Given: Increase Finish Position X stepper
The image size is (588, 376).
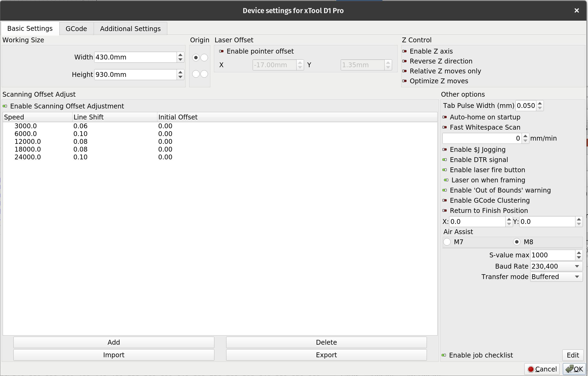Looking at the screenshot, I should (509, 219).
